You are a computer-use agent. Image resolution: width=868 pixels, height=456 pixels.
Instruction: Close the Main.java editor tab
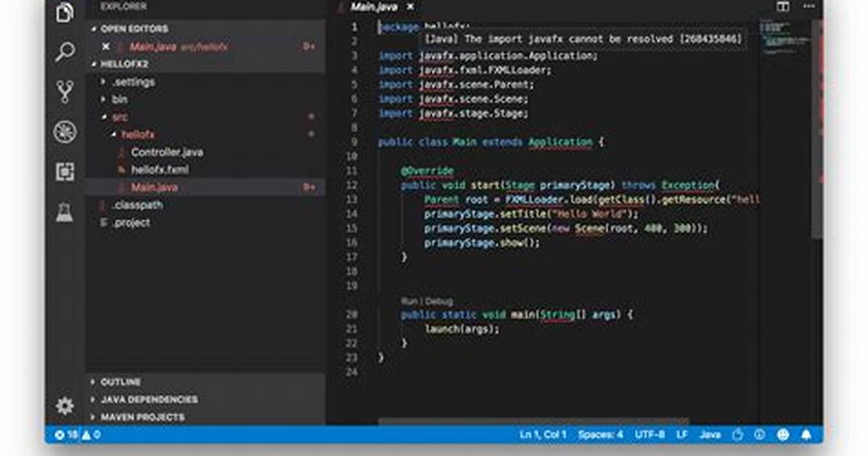click(x=410, y=7)
